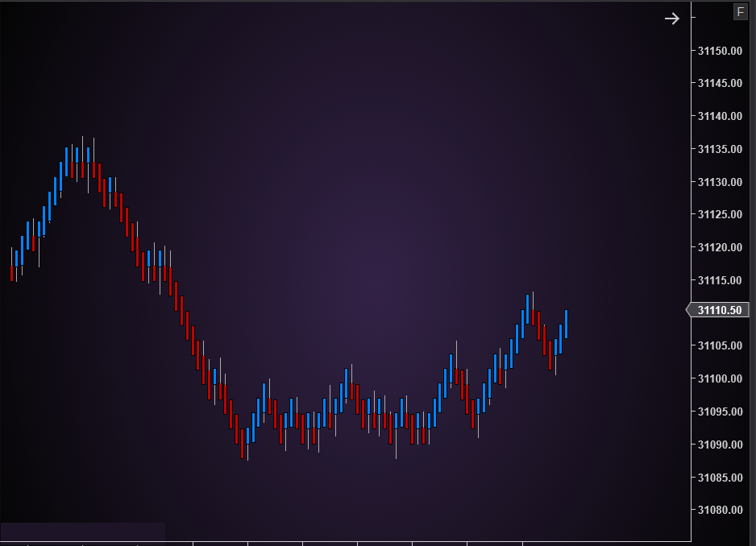Click the current price marker 31110.50
Viewport: 756px width, 546px height.
(x=717, y=310)
